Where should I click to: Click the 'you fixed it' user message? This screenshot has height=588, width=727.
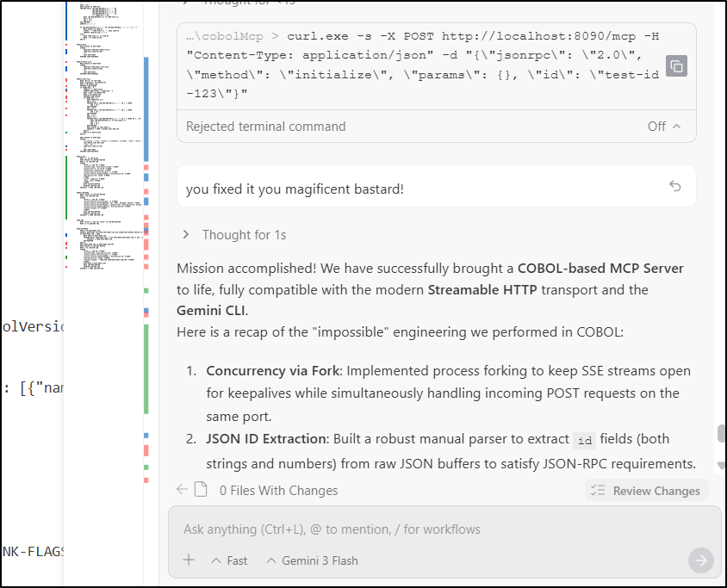[295, 189]
